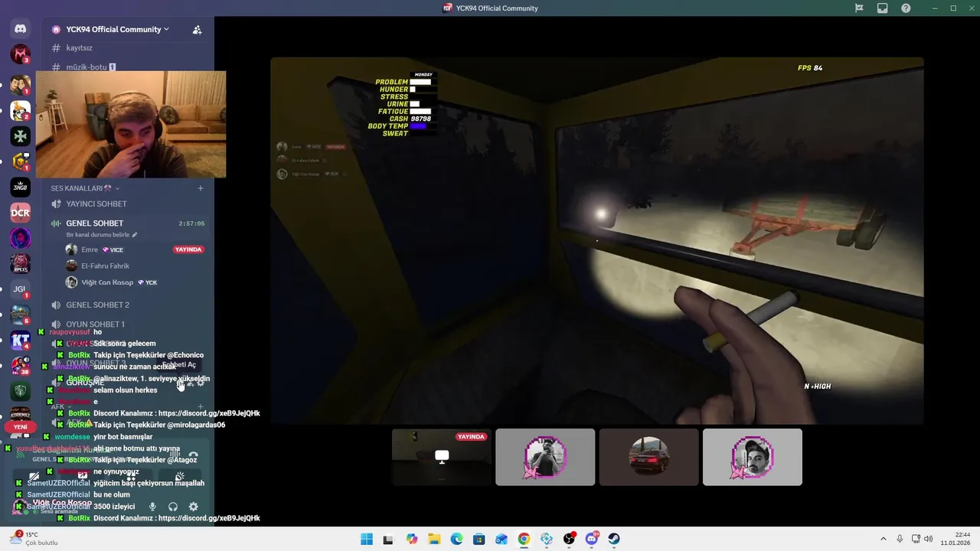Open Discord help question mark icon
Viewport: 980px width, 551px height.
pyautogui.click(x=906, y=8)
